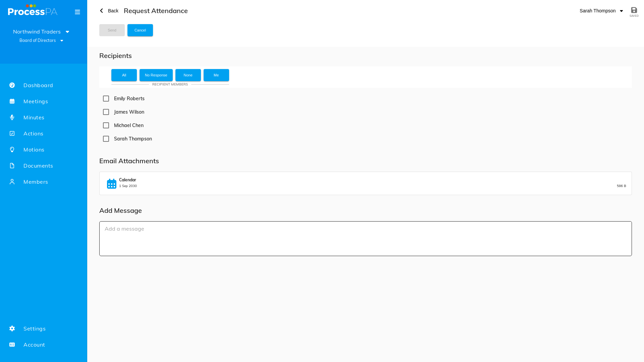Click the None recipients button
Screen dimensions: 644x362
click(x=188, y=75)
